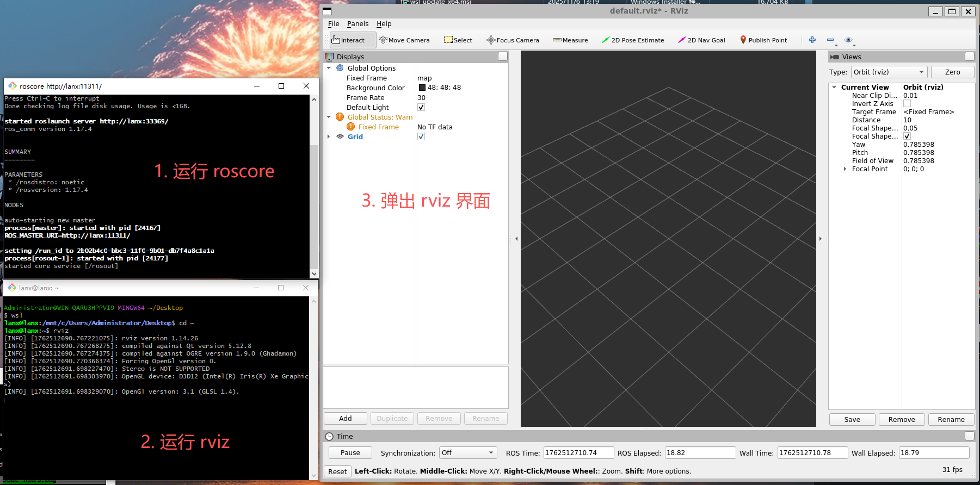Screen dimensions: 980x485
Task: Expand the Grid display node
Action: point(329,136)
